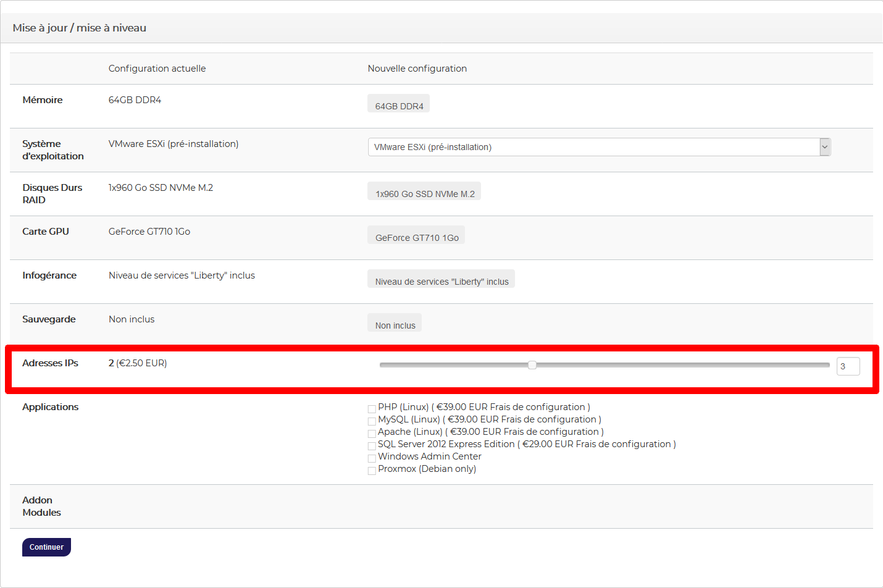Click the "Infogérance" row label

tap(49, 275)
